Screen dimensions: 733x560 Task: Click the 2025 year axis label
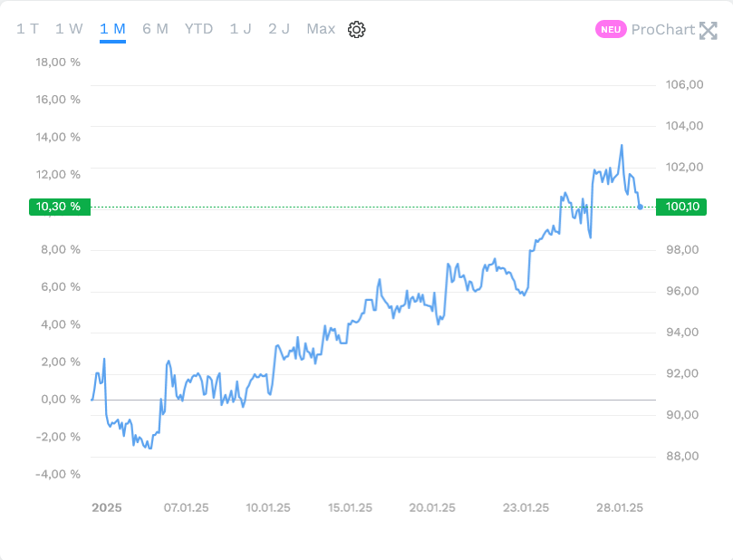[106, 507]
